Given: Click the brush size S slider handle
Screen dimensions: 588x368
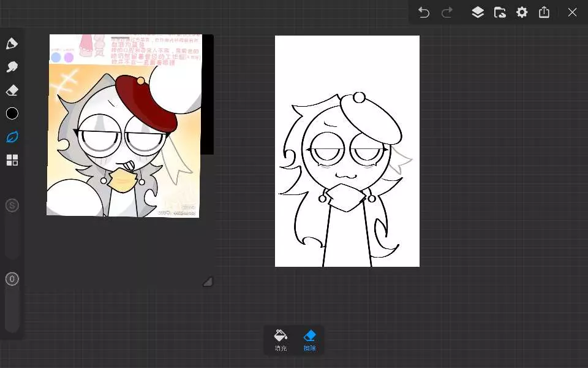Looking at the screenshot, I should point(12,205).
